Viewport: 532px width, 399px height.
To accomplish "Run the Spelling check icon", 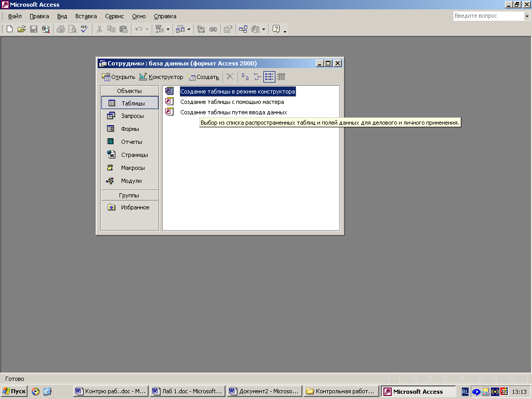I will tap(85, 29).
